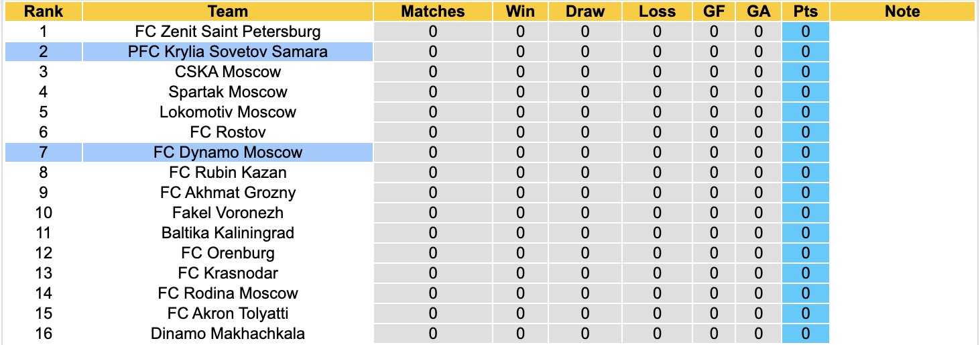Select highlighted PFC Krylia Sovetov Samara row
Image resolution: width=980 pixels, height=345 pixels.
click(x=189, y=52)
